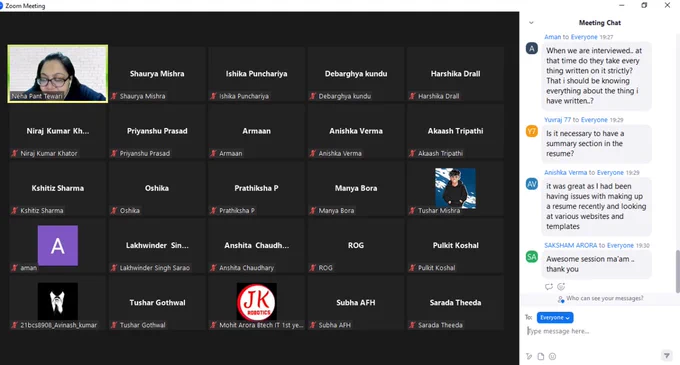Click Aman's message about being interviewed

596,76
